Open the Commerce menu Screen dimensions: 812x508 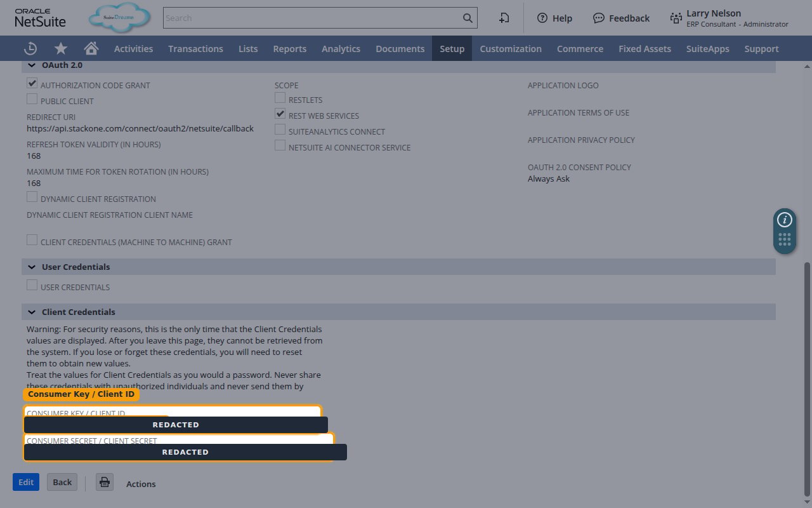tap(580, 48)
